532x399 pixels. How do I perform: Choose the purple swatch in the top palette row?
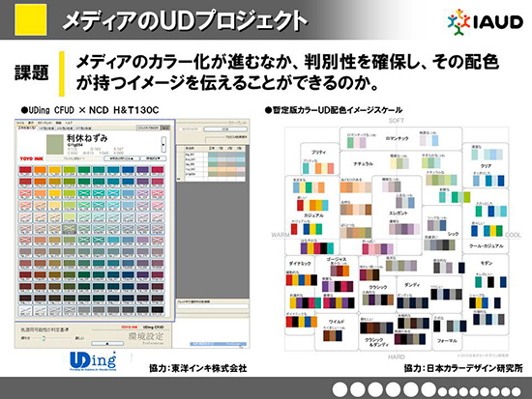[x=143, y=170]
